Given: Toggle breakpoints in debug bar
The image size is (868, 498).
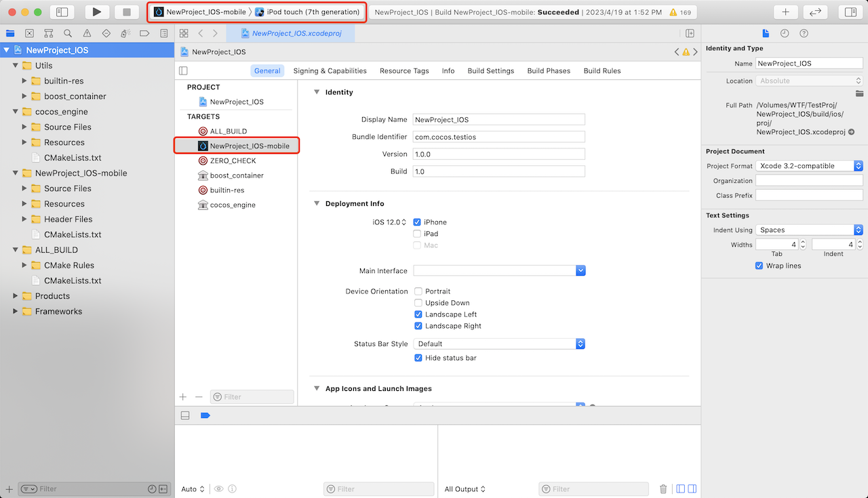Looking at the screenshot, I should [205, 415].
